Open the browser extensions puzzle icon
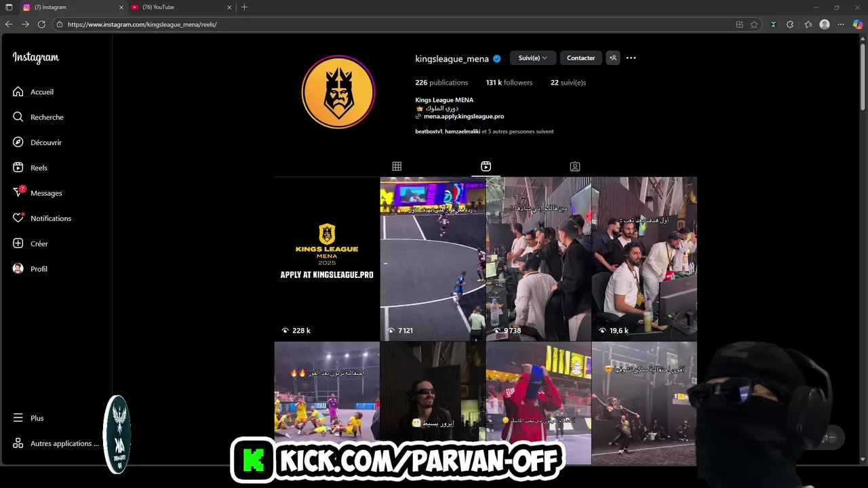 click(790, 24)
